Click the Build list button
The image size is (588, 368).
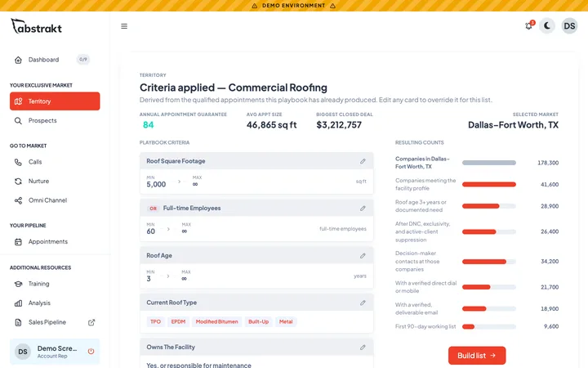click(x=477, y=356)
